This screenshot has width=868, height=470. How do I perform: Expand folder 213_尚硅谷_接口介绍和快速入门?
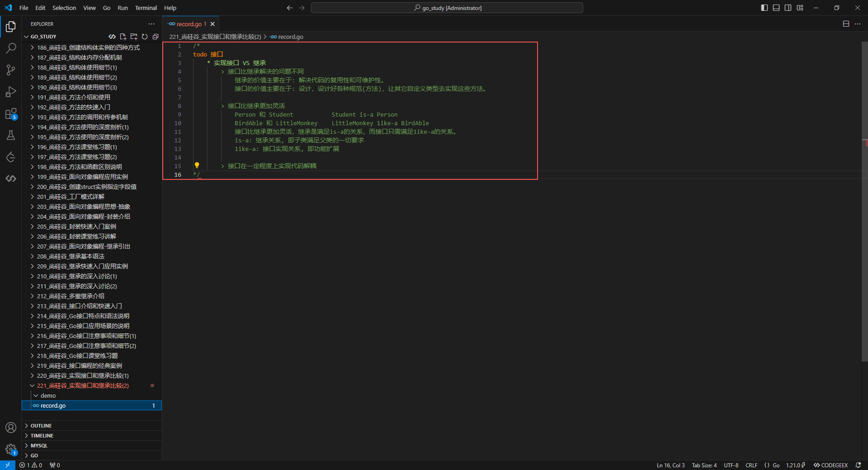(92, 306)
